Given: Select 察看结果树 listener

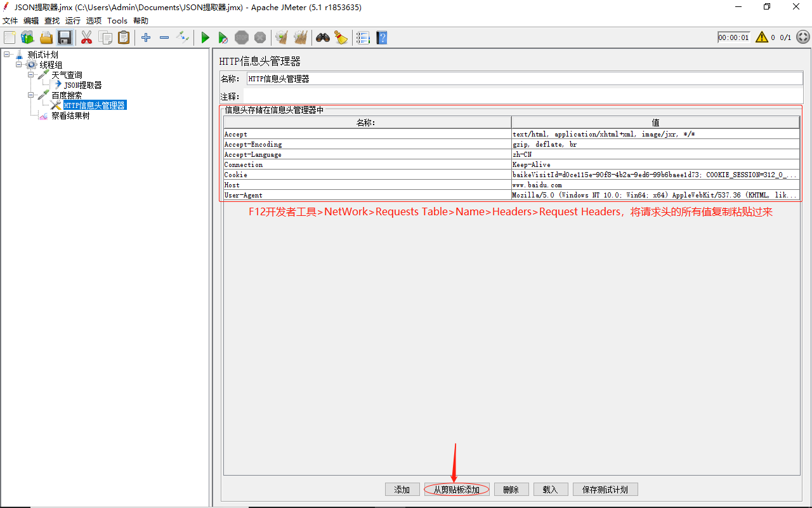Looking at the screenshot, I should pos(70,116).
